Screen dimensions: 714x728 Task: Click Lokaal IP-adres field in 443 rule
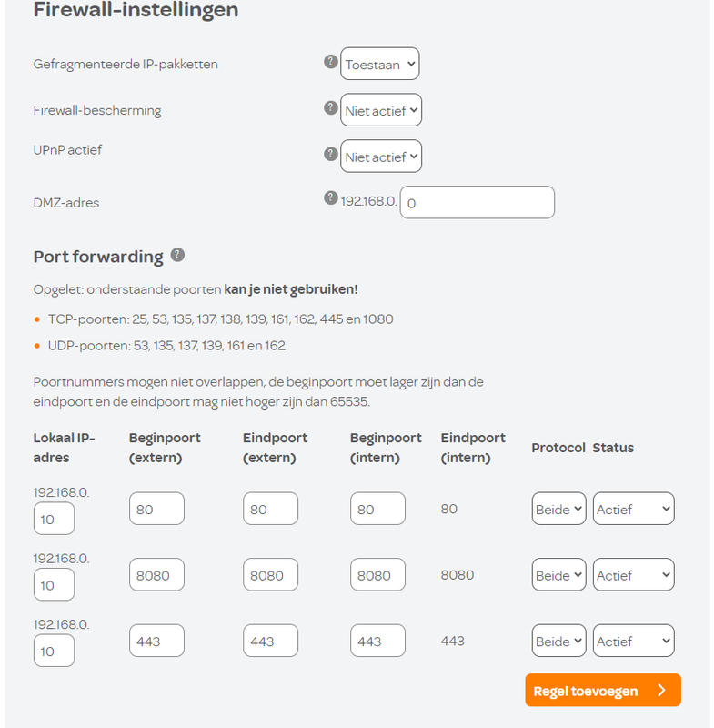click(x=54, y=652)
